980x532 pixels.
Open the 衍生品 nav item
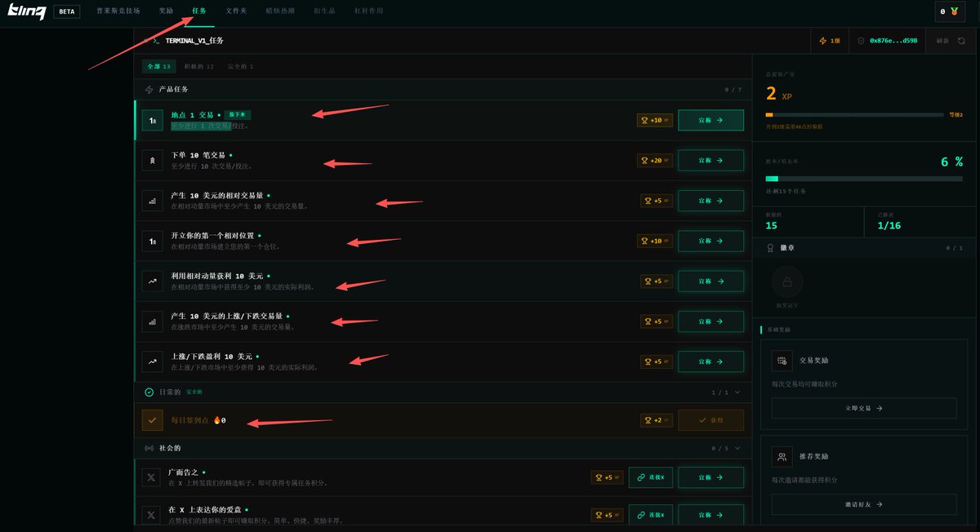tap(324, 11)
